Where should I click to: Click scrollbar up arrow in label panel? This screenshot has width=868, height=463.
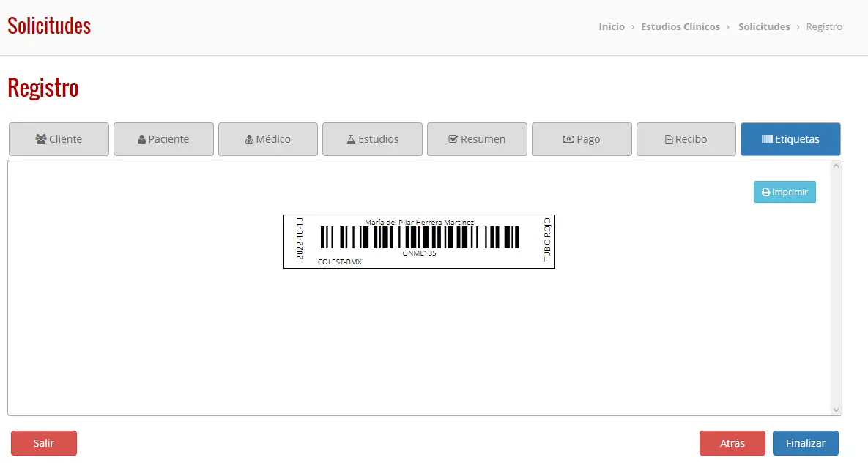click(836, 166)
